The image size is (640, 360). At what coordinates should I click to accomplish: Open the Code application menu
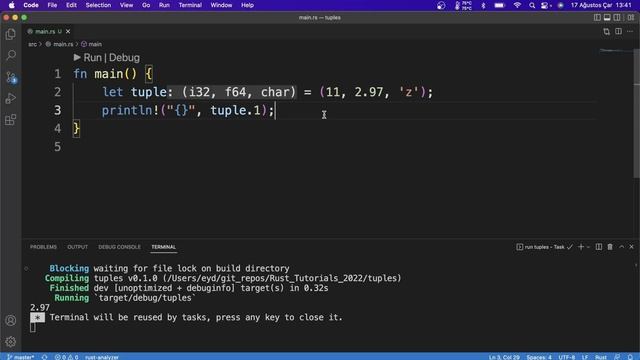(31, 5)
